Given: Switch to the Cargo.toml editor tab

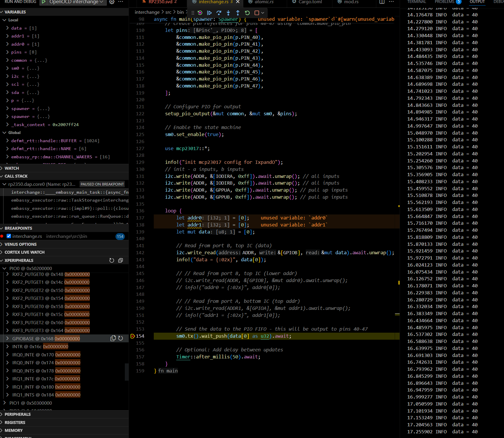Looking at the screenshot, I should pos(310,2).
